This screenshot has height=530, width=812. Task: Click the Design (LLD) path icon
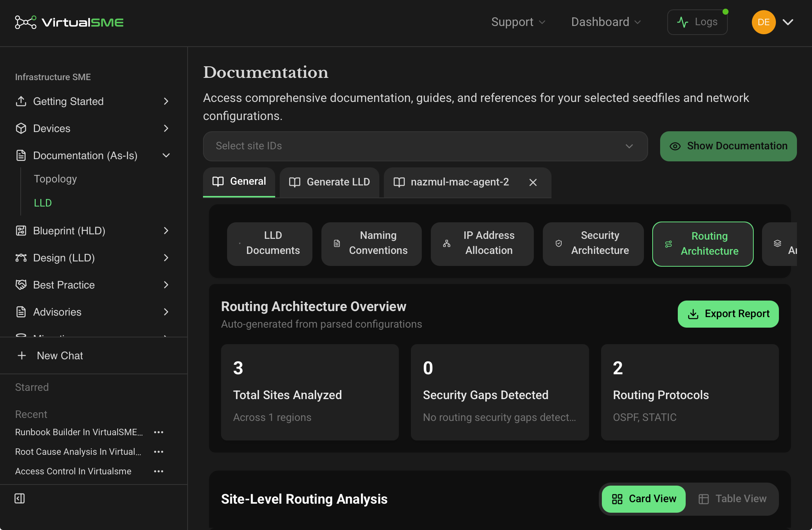point(21,258)
